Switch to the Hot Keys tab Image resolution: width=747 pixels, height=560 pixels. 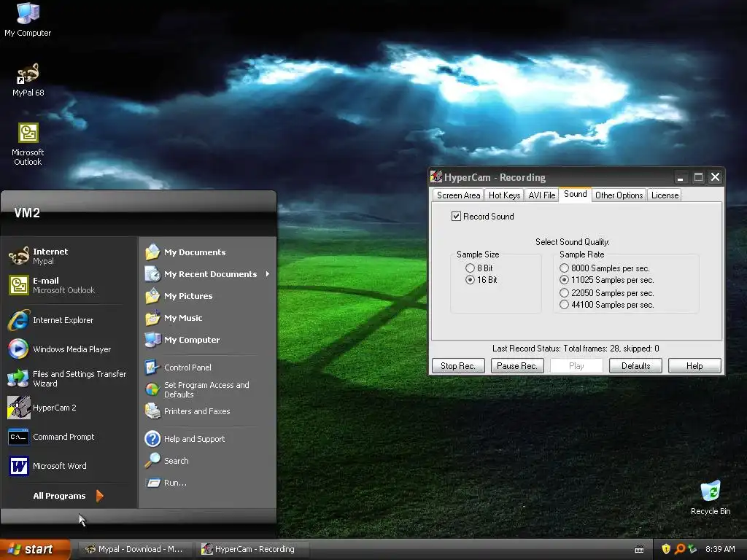tap(504, 195)
